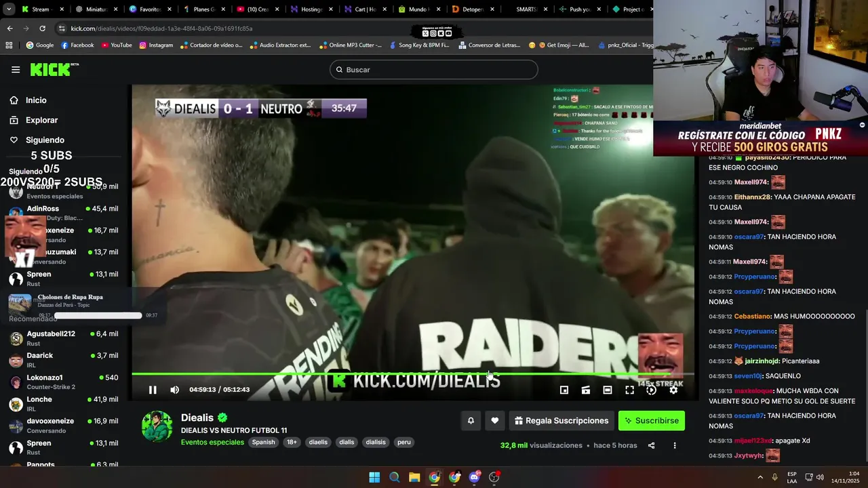Seek on the green video progress bar
Viewport: 868px width, 488px height.
tap(412, 374)
